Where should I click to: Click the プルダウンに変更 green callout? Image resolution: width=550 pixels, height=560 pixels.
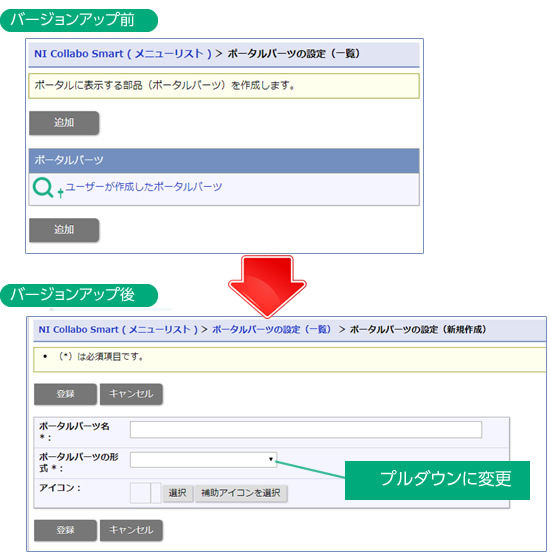[x=437, y=480]
